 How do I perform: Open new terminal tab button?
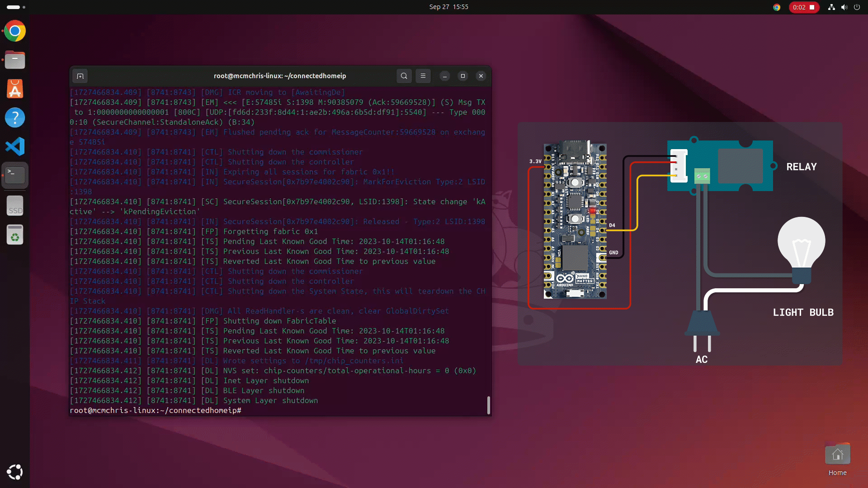80,76
